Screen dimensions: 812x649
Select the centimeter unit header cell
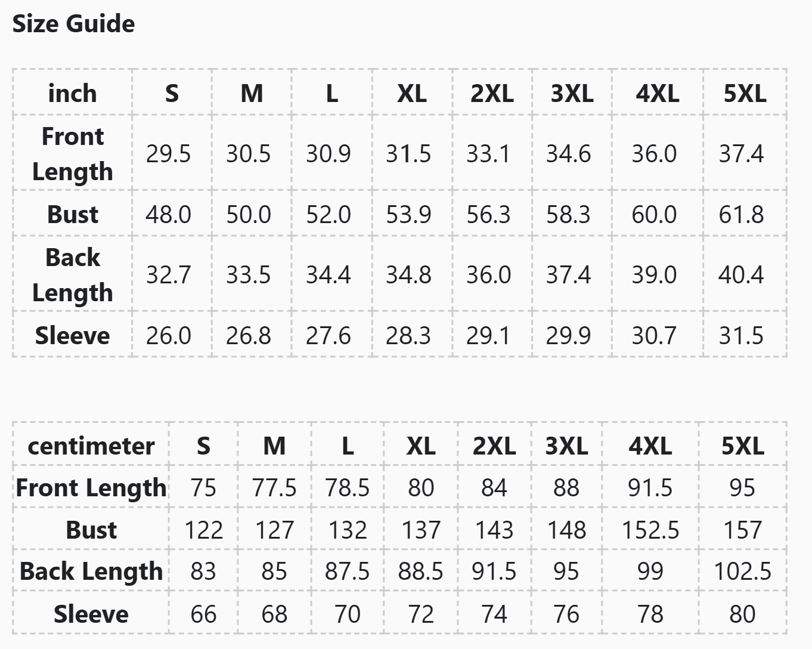[91, 446]
